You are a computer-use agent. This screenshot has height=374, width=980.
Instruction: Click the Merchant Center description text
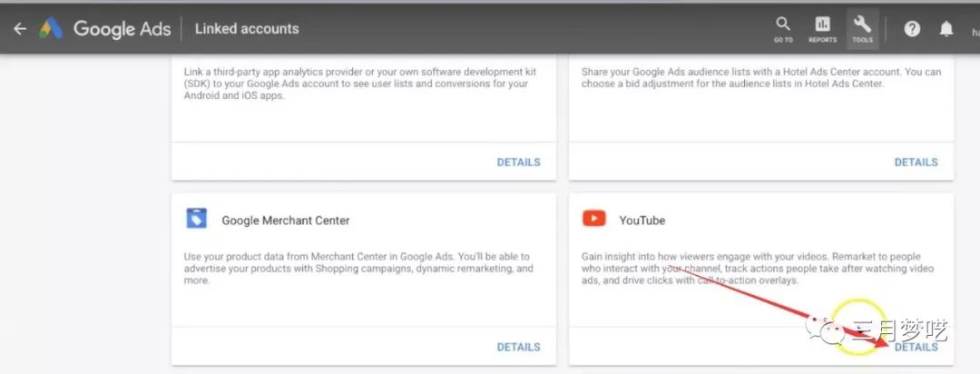tap(358, 269)
